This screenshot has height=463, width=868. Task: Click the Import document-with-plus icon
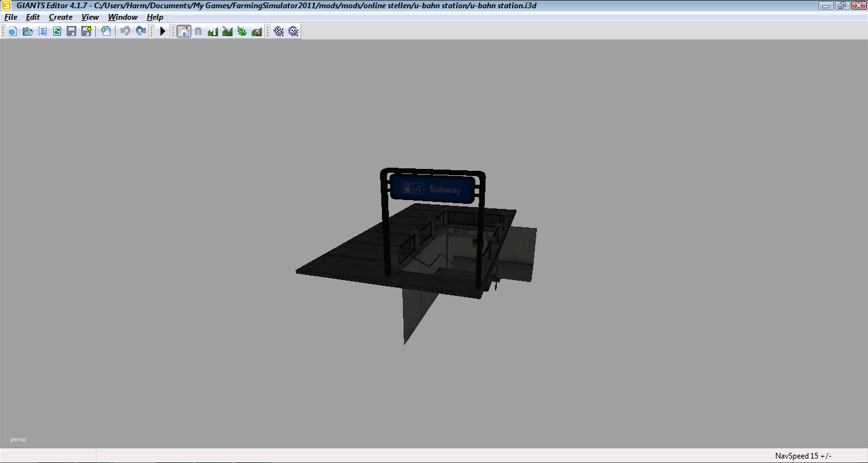pos(106,31)
